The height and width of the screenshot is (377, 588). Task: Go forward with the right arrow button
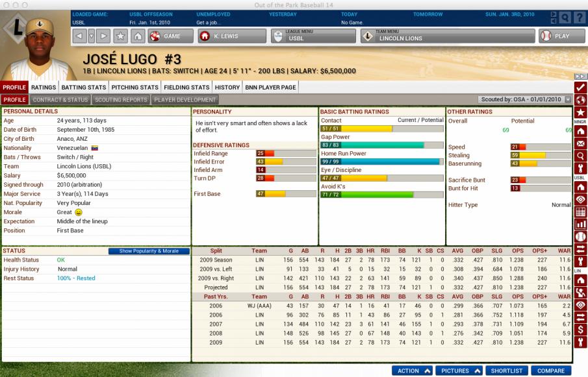click(x=103, y=36)
